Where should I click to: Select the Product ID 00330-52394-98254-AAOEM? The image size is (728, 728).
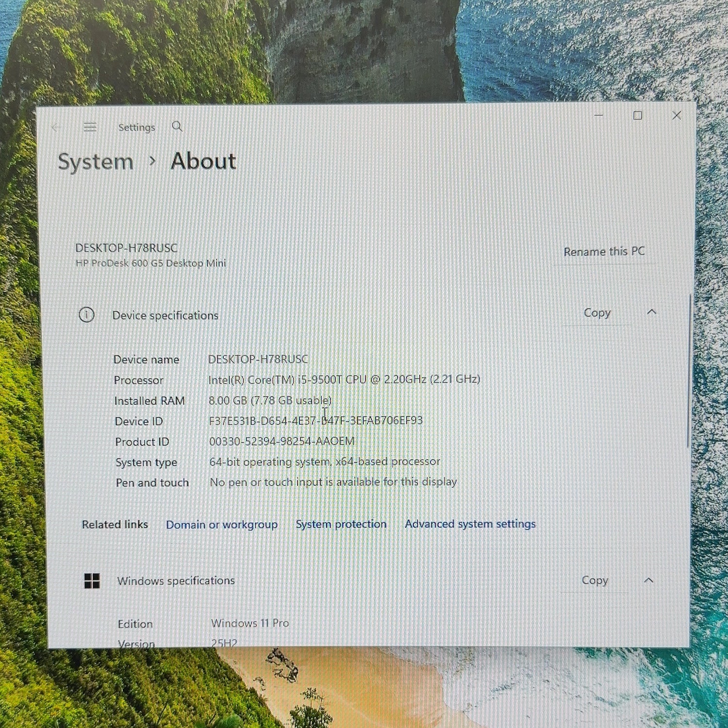click(x=281, y=441)
